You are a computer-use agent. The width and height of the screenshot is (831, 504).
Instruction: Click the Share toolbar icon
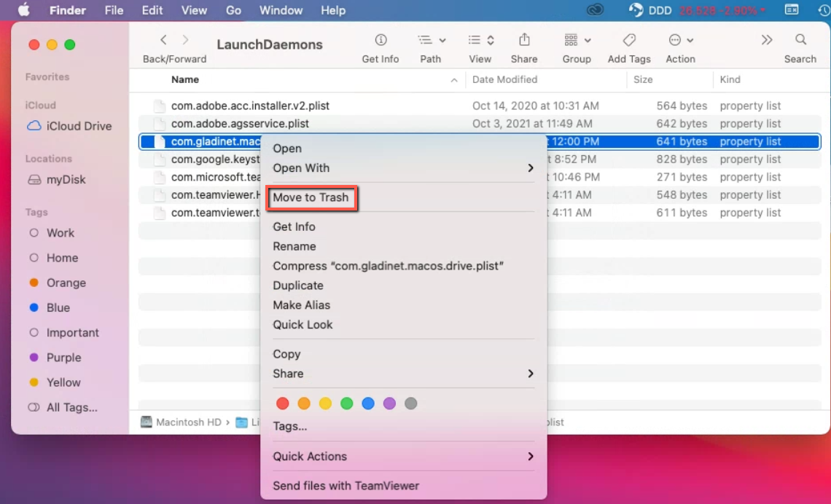[x=524, y=39]
